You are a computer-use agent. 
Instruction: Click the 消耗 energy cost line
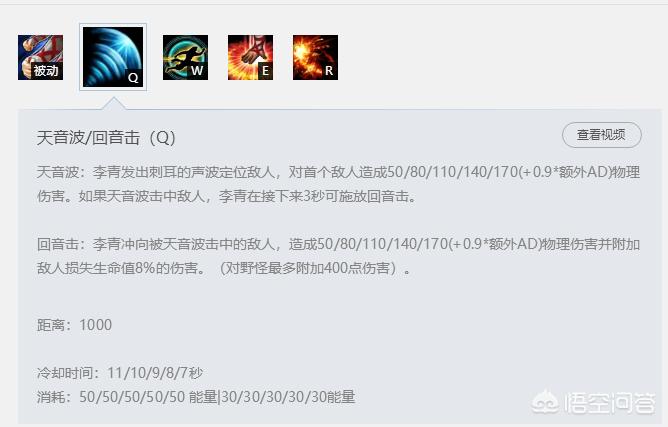pyautogui.click(x=196, y=397)
